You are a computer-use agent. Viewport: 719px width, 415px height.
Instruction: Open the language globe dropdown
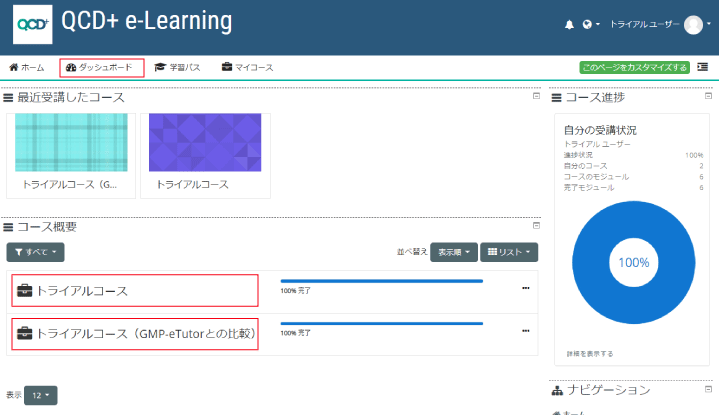click(591, 24)
